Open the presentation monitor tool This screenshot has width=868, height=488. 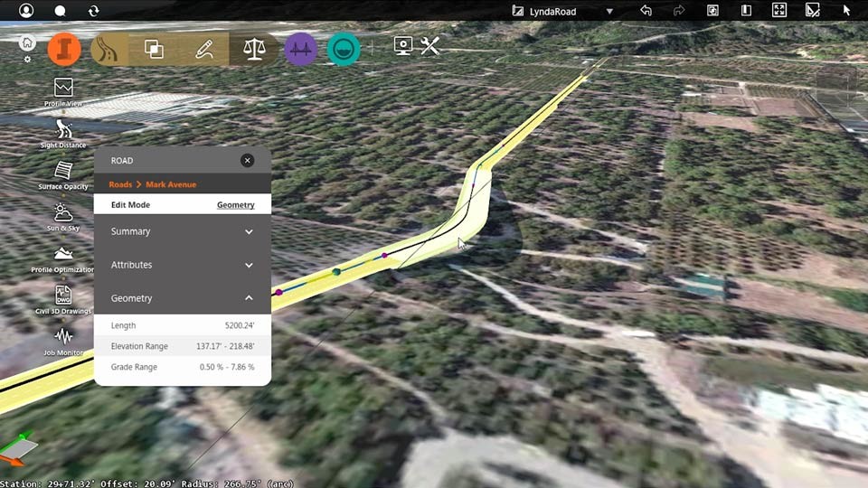point(403,46)
